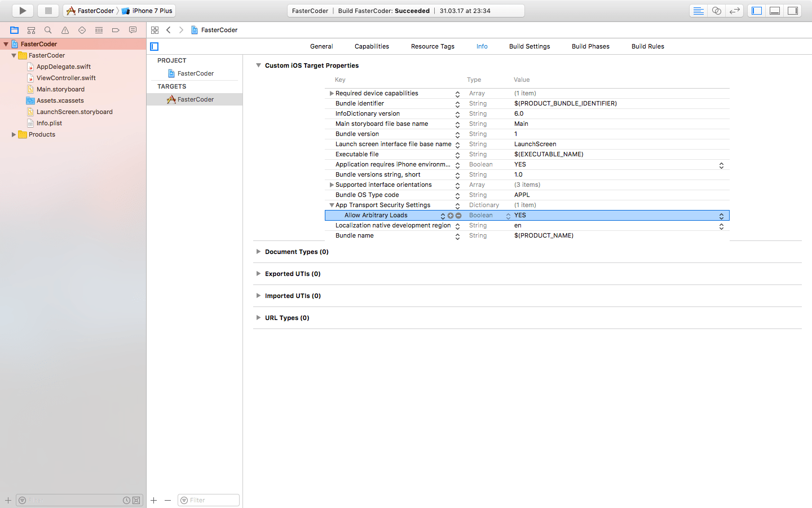Open ViewController.swift file
812x508 pixels.
[66, 78]
